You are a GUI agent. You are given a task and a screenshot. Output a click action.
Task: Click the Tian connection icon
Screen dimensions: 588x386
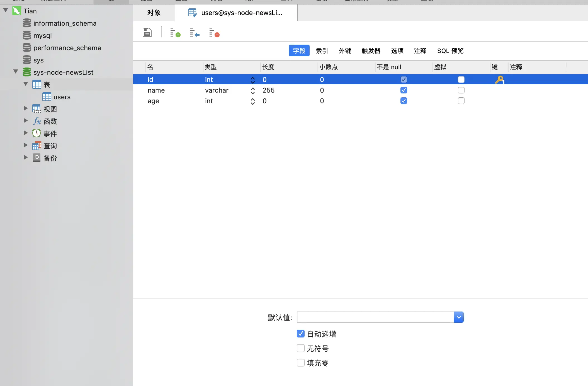(x=17, y=11)
